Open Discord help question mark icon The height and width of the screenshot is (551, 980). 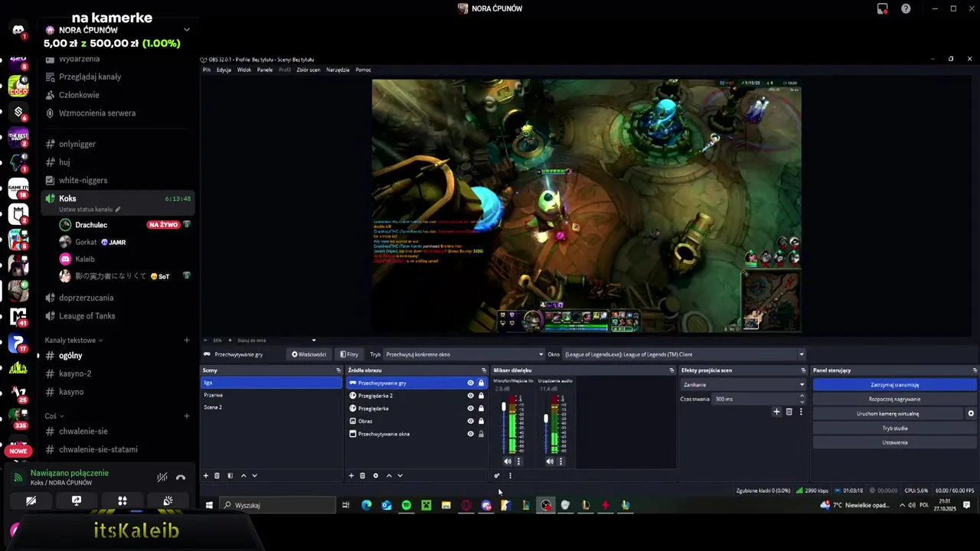click(906, 8)
